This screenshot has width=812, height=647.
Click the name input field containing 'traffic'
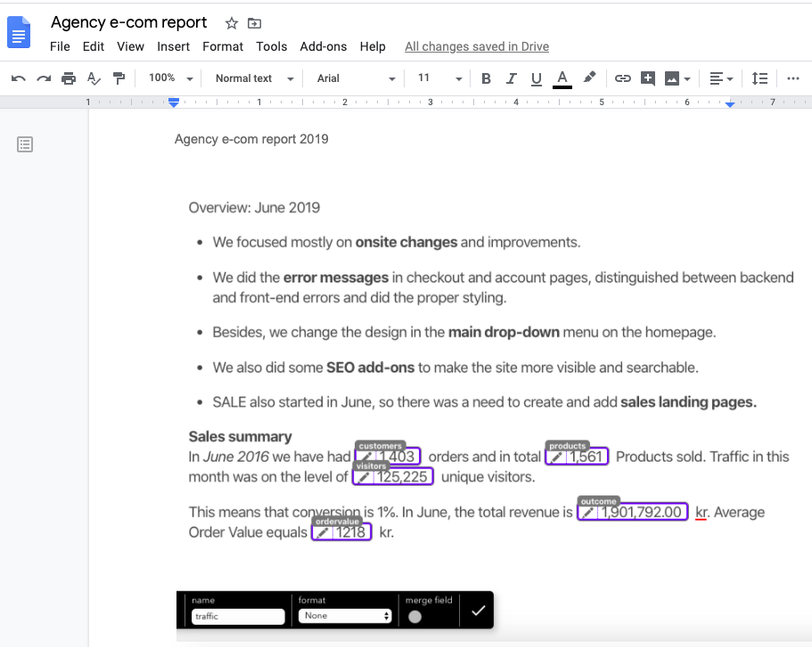point(237,616)
